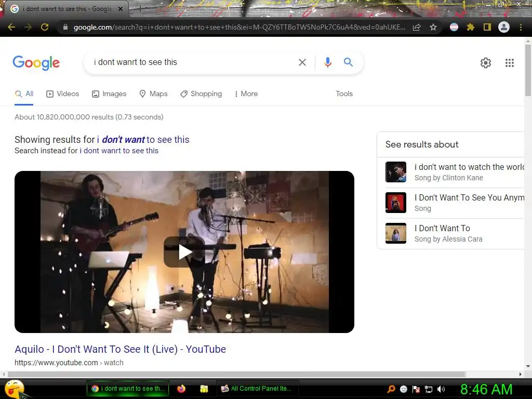Close the Google search browser tab
This screenshot has height=399, width=532.
coord(121,9)
